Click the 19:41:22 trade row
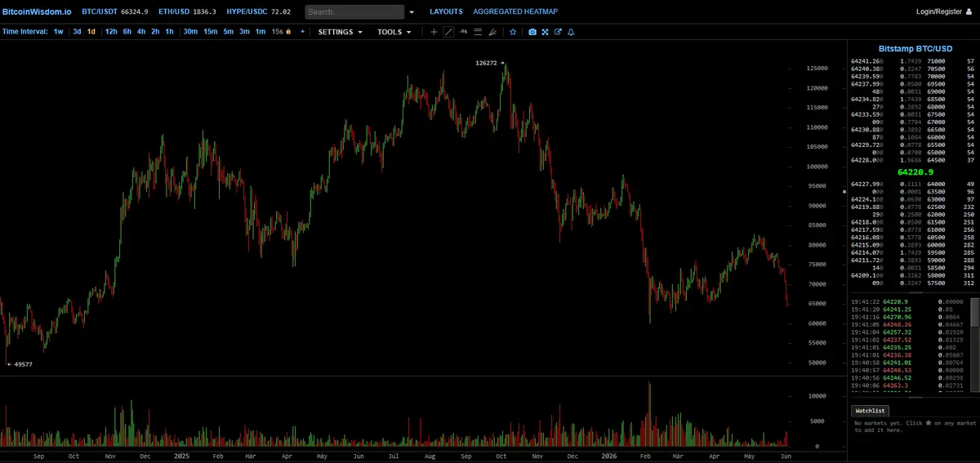Screen dimensions: 980x463 coord(909,302)
